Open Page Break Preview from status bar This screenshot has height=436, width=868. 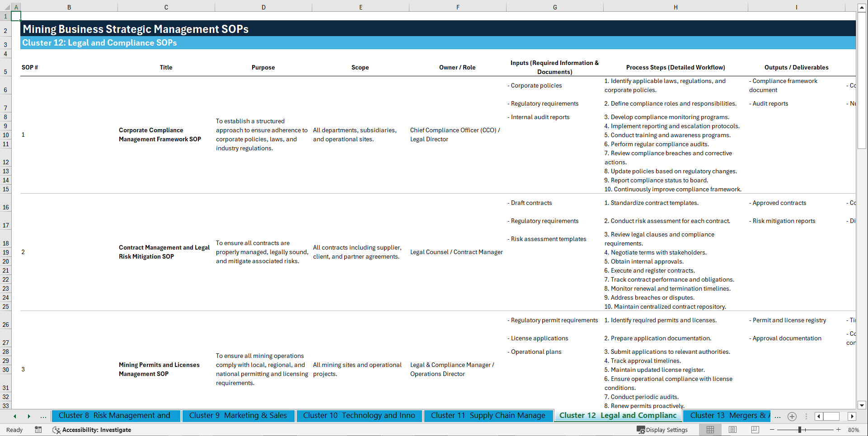[x=755, y=430]
